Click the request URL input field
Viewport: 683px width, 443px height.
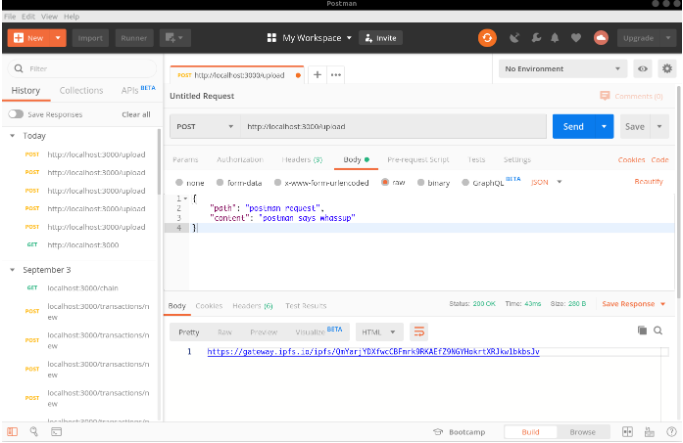pos(394,126)
